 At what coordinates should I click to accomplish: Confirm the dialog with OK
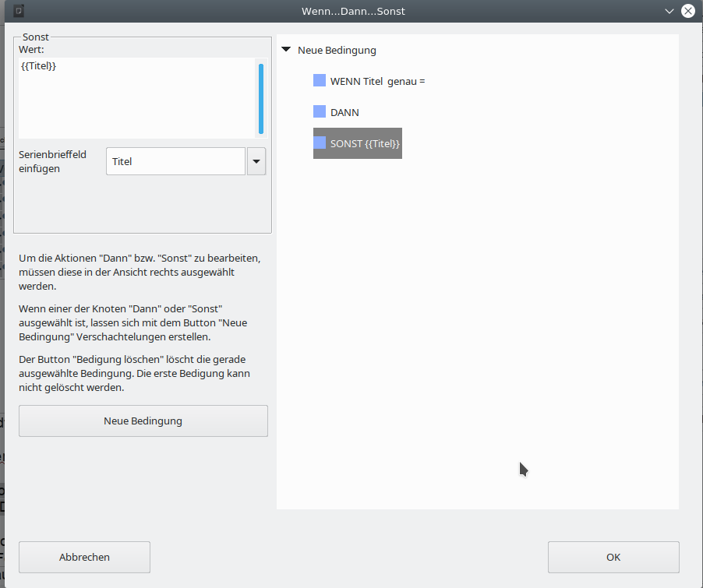[x=613, y=558]
